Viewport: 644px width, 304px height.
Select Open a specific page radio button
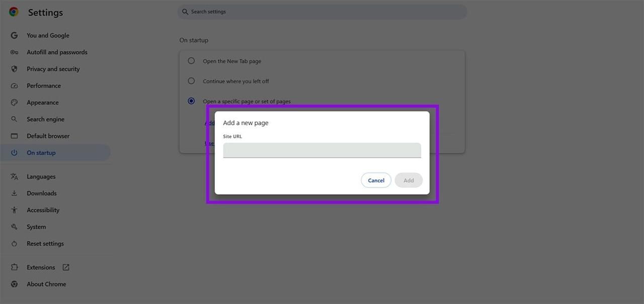click(191, 101)
